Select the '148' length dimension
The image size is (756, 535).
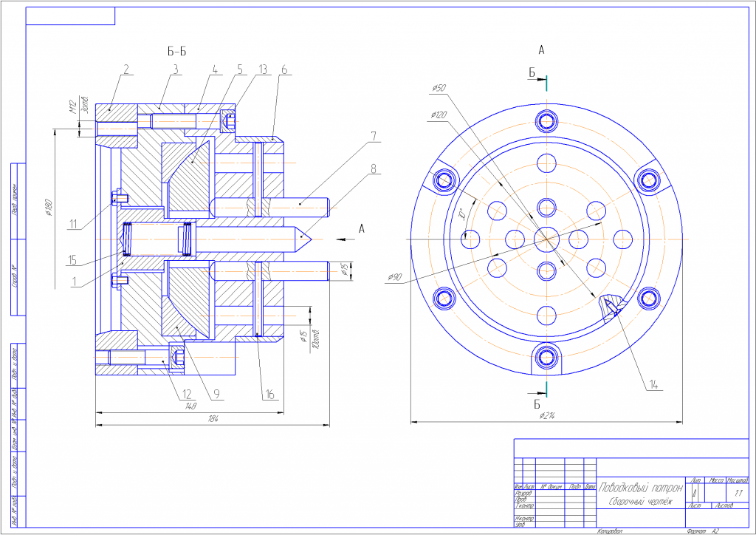pos(191,406)
